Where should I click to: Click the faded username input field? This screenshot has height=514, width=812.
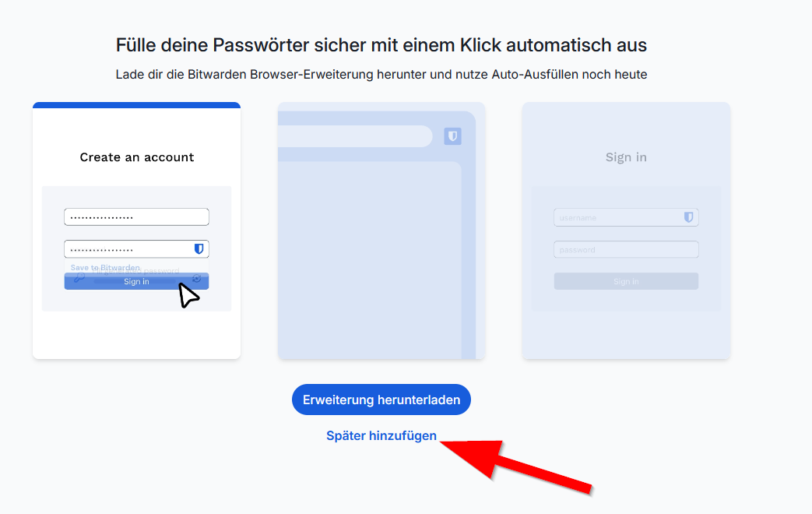[x=626, y=217]
